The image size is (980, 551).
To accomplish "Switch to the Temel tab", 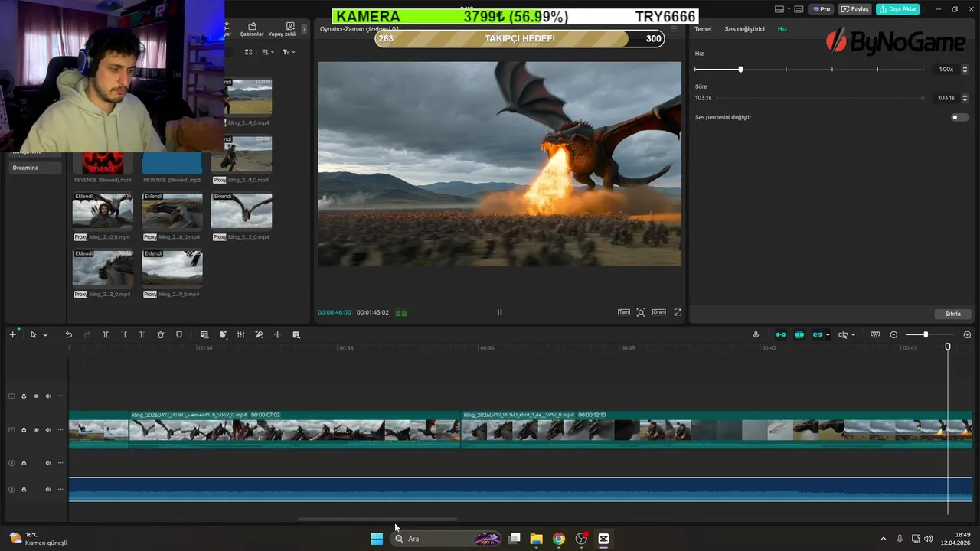I will [x=703, y=29].
